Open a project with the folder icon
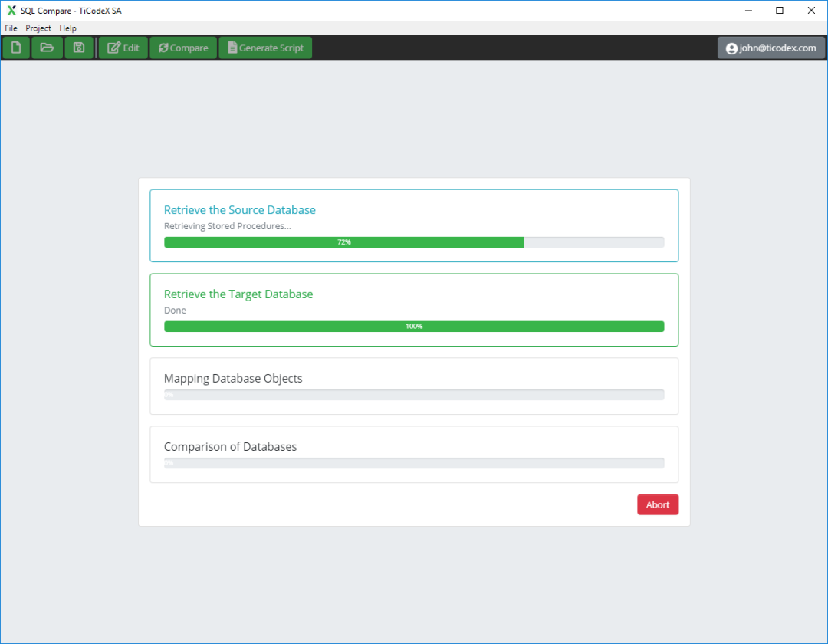This screenshot has height=644, width=828. tap(47, 48)
